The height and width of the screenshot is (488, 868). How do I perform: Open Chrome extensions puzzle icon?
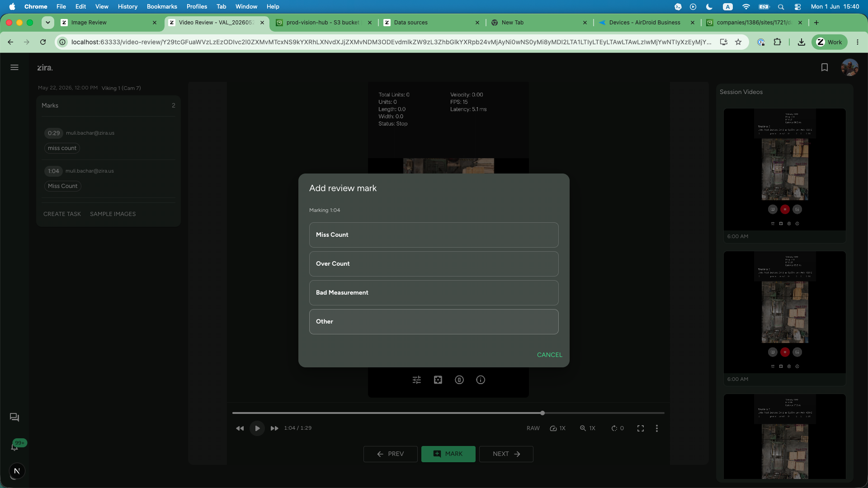point(777,42)
